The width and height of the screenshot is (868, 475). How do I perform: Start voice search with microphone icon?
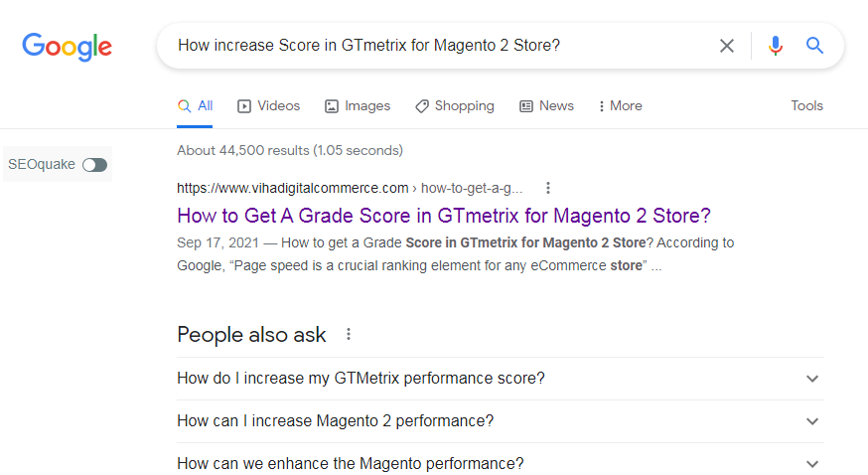point(776,46)
